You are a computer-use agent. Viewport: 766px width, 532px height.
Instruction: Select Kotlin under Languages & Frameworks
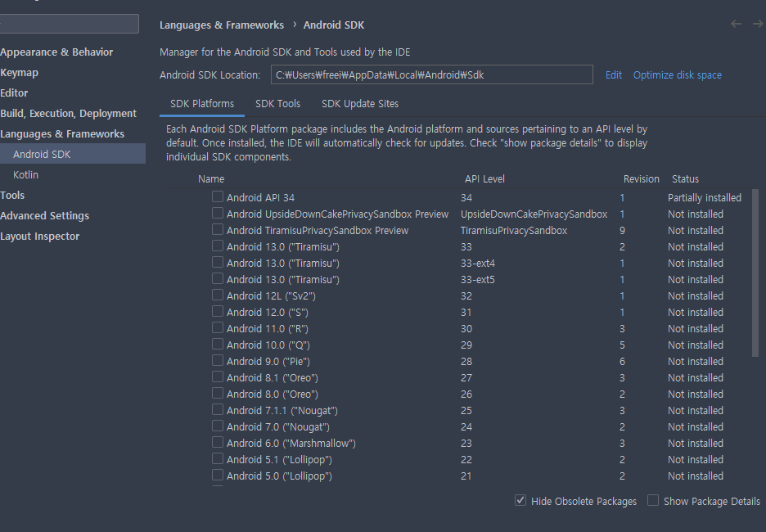(x=25, y=174)
